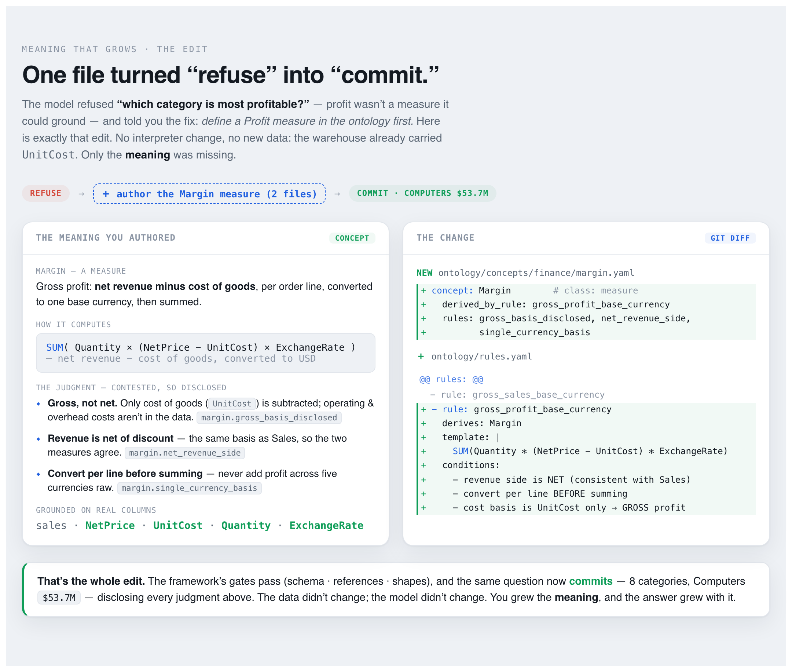
Task: Click the 'Revenue is net of discount' bullet text
Action: (110, 438)
